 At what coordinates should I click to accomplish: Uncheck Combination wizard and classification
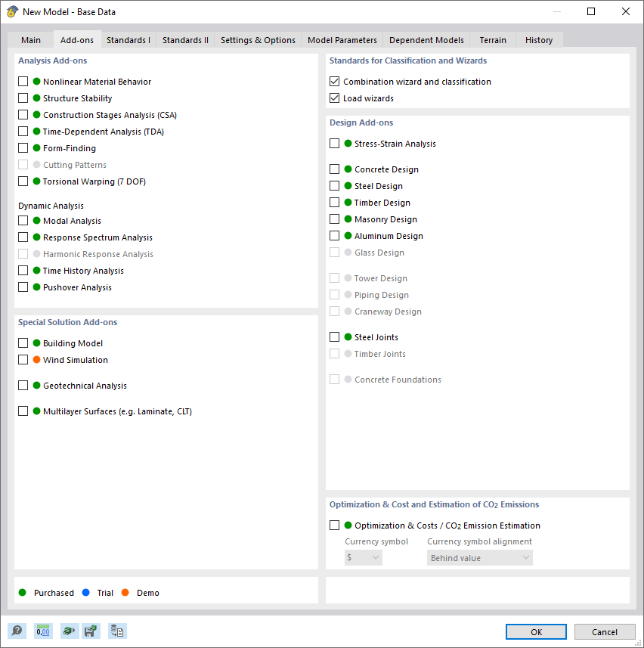pos(335,82)
